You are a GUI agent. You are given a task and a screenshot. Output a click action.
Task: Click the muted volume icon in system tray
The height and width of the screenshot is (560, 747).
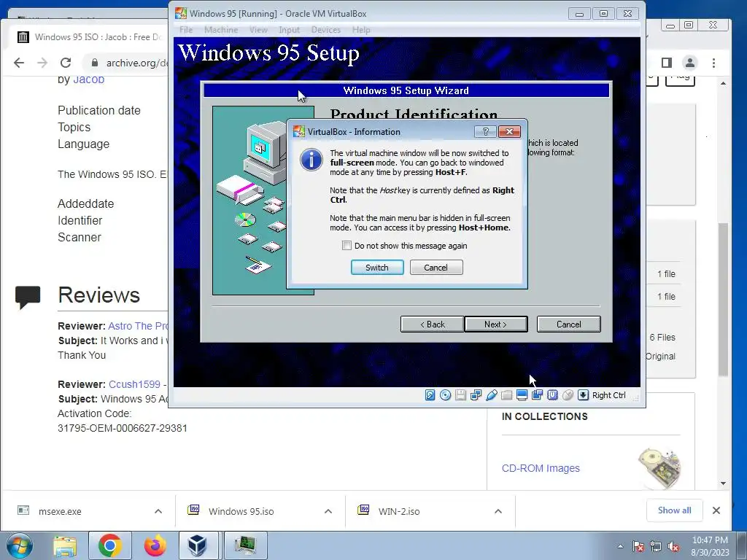pos(673,546)
